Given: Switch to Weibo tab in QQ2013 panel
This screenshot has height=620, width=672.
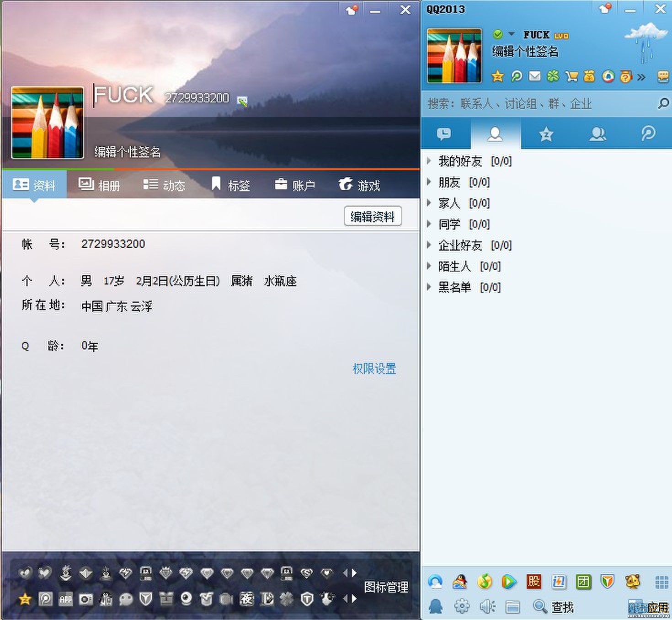Looking at the screenshot, I should (648, 134).
